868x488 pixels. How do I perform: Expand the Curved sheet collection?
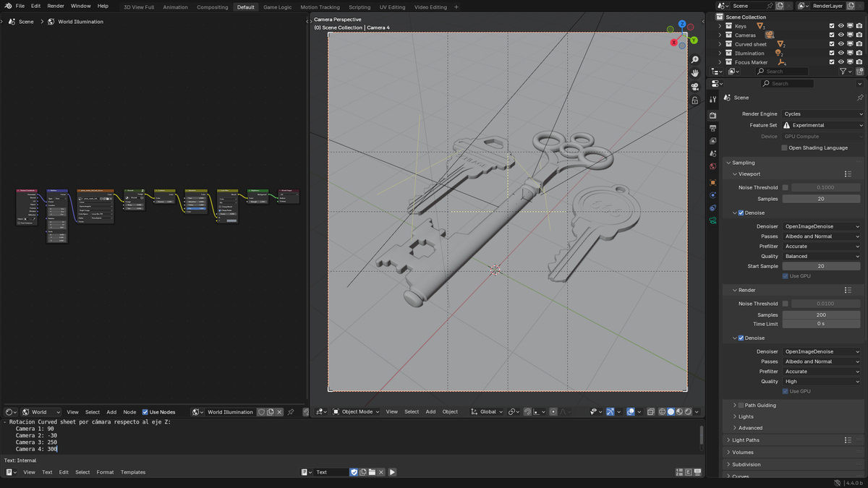click(x=720, y=44)
